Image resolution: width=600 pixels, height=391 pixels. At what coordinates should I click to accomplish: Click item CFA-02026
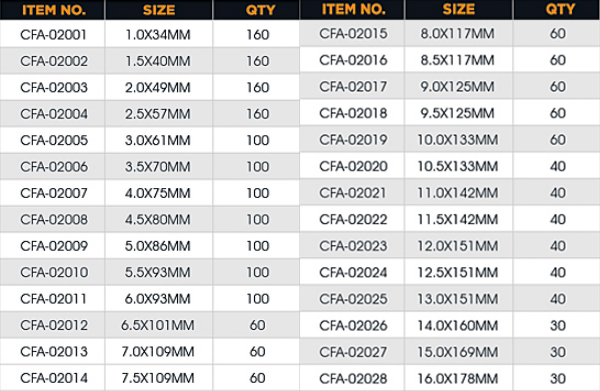point(353,326)
